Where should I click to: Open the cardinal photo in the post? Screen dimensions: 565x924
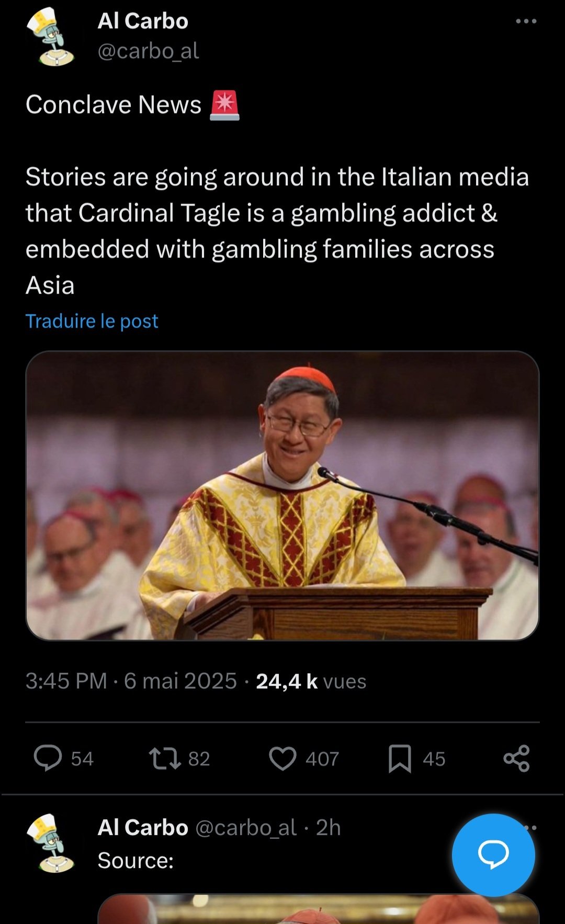coord(282,495)
